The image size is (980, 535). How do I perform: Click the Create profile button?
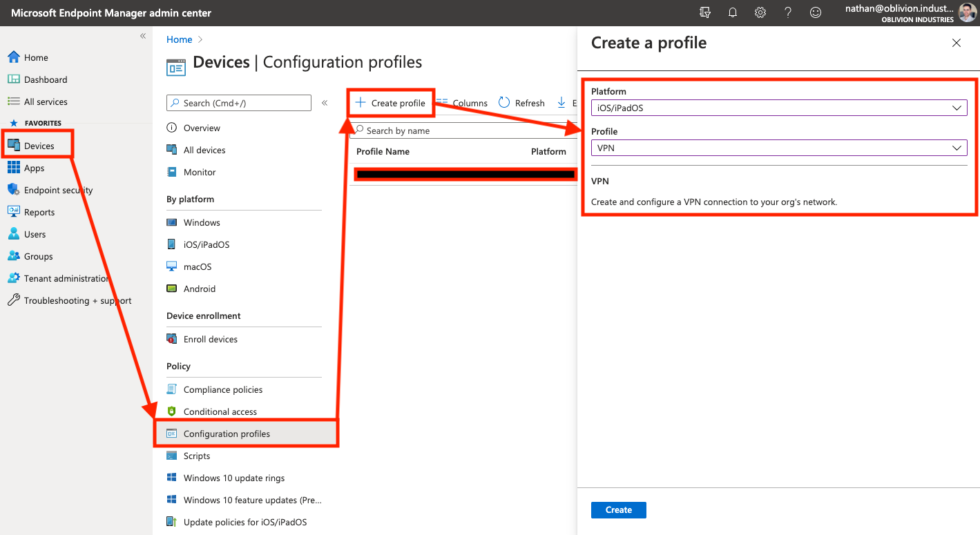click(x=391, y=103)
